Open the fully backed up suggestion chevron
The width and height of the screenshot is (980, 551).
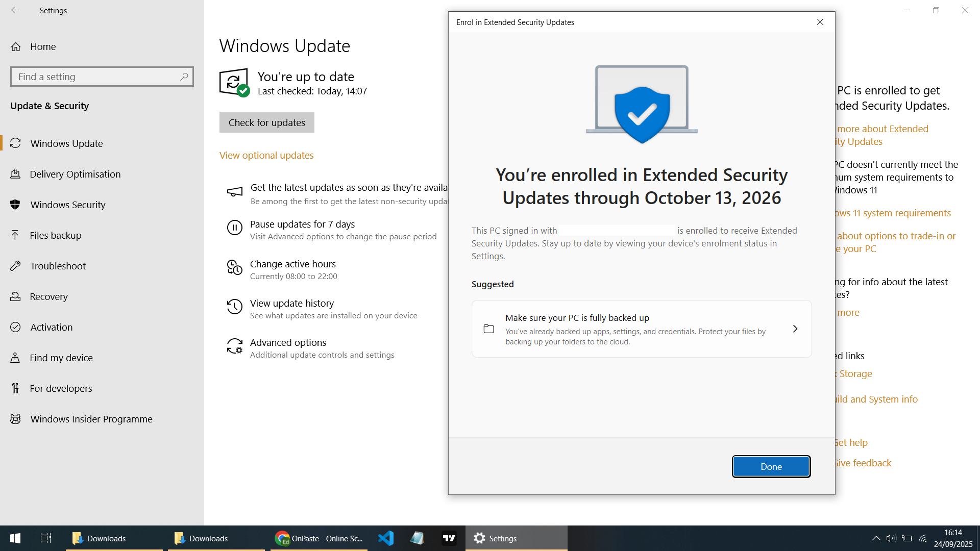coord(795,329)
